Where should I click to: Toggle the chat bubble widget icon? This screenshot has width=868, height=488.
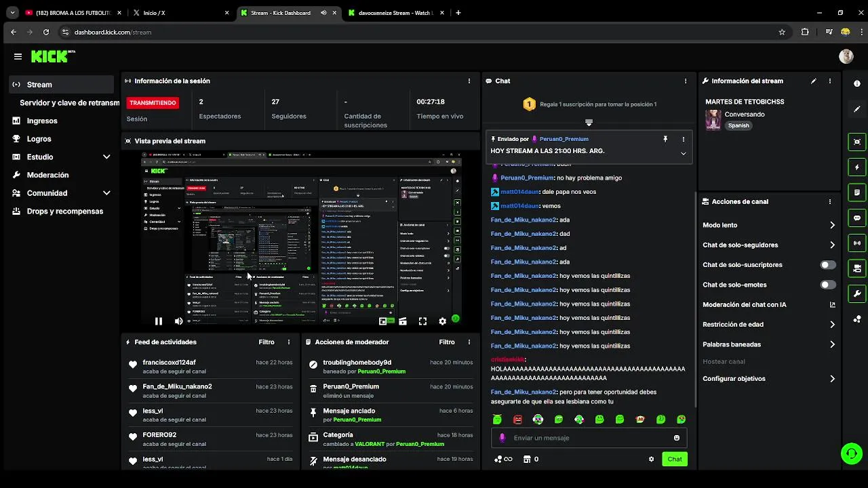click(x=857, y=218)
